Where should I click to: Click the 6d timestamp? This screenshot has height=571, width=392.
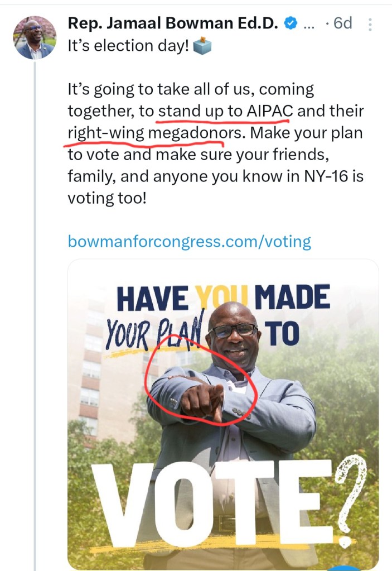342,23
